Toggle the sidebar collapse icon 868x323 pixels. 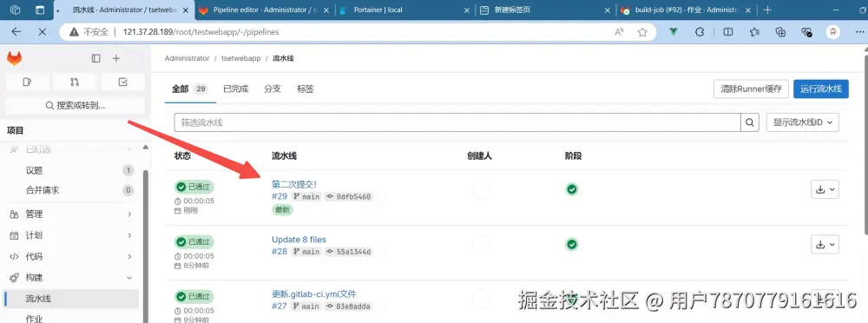(x=95, y=58)
